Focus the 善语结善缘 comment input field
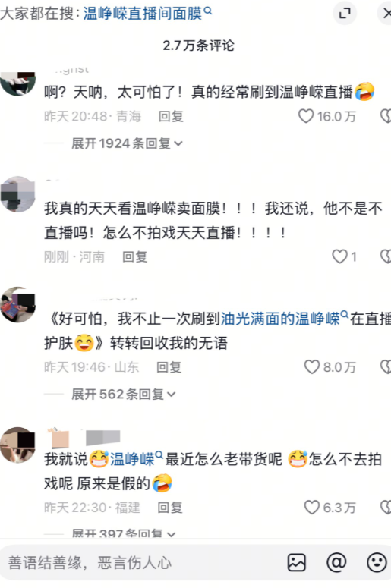Screen dimensions: 391x588 [x=143, y=562]
